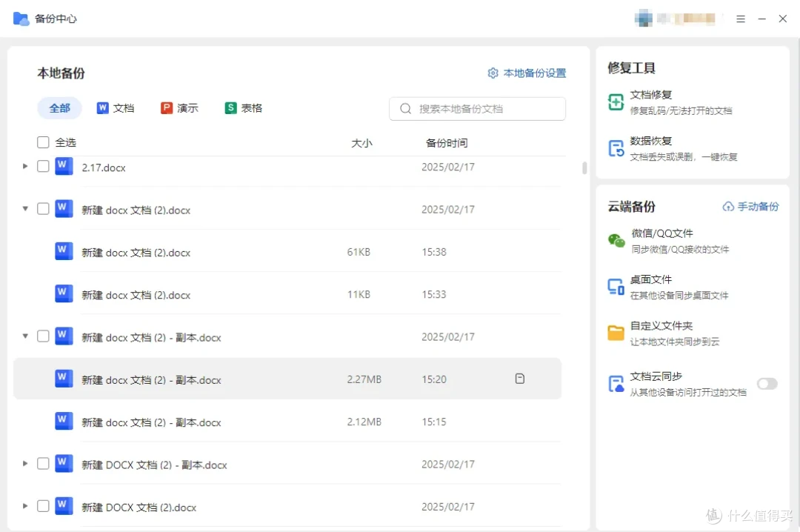Image resolution: width=800 pixels, height=532 pixels.
Task: Click the gear icon beside 本地备份设置
Action: [493, 73]
